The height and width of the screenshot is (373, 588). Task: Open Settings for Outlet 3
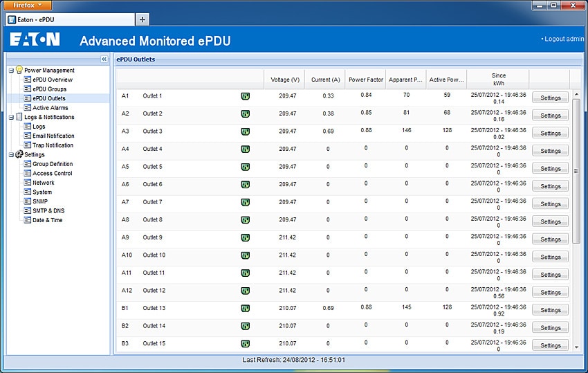click(550, 133)
